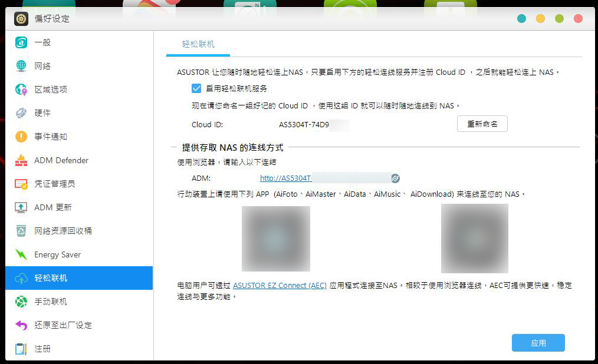
Task: Click the 手动联机 icon
Action: pos(21,302)
